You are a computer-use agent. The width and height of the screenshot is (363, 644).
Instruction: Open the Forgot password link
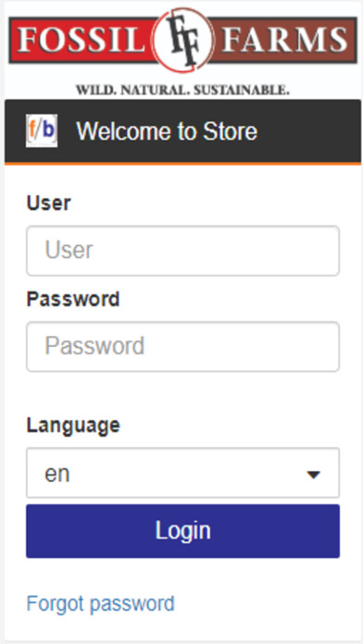[x=101, y=603]
